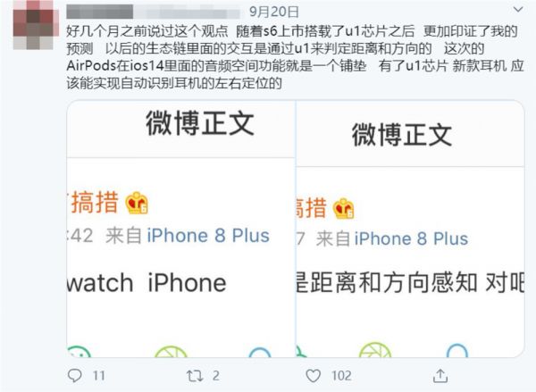The width and height of the screenshot is (536, 392).
Task: Click the crown badge in left image
Action: 137,203
